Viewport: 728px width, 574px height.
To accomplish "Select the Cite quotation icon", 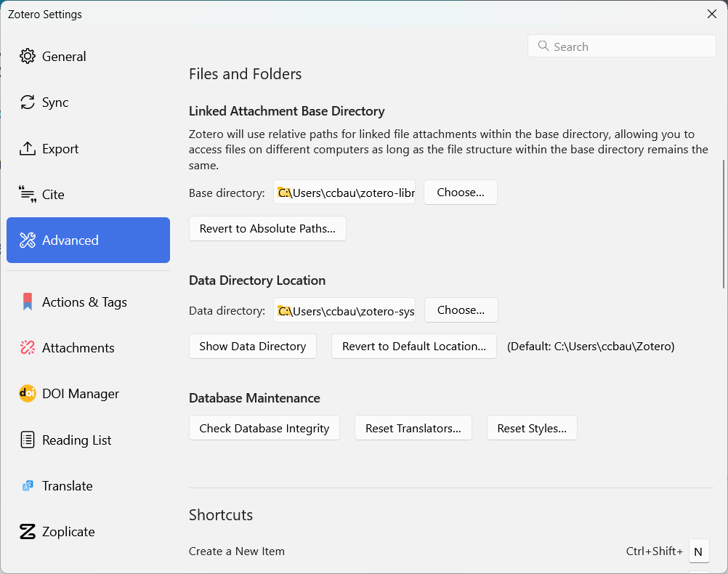I will 28,195.
